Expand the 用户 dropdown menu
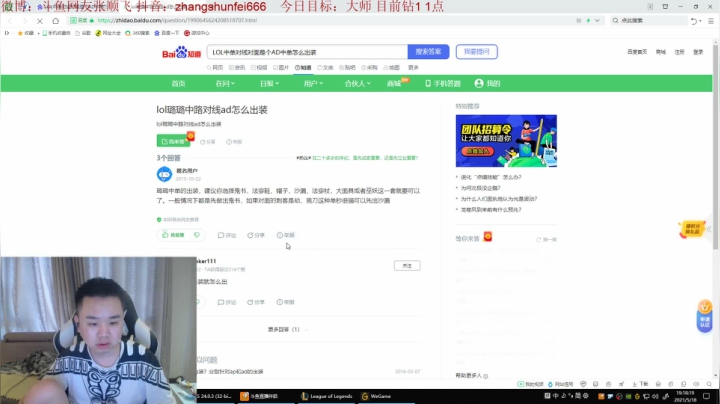720x404 pixels. point(313,84)
